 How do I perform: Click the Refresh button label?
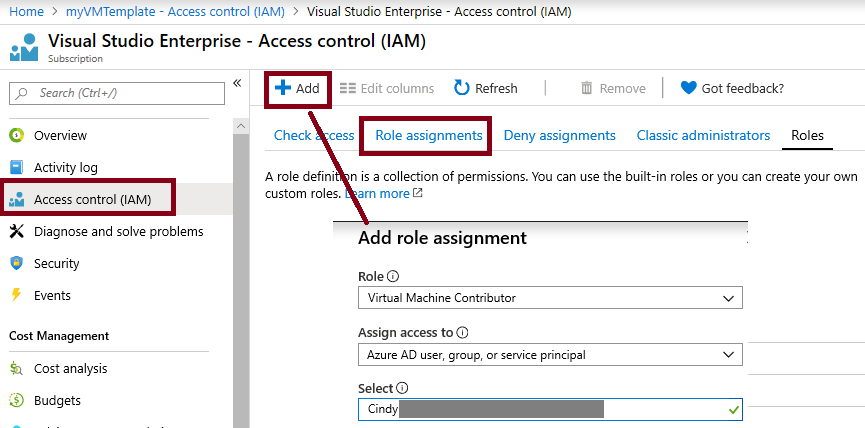(x=496, y=88)
